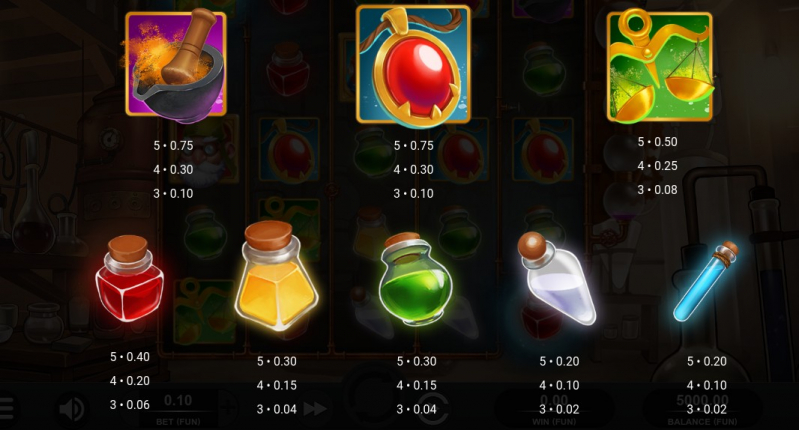Click the mortar and pestle symbol
The image size is (799, 430).
pos(175,65)
